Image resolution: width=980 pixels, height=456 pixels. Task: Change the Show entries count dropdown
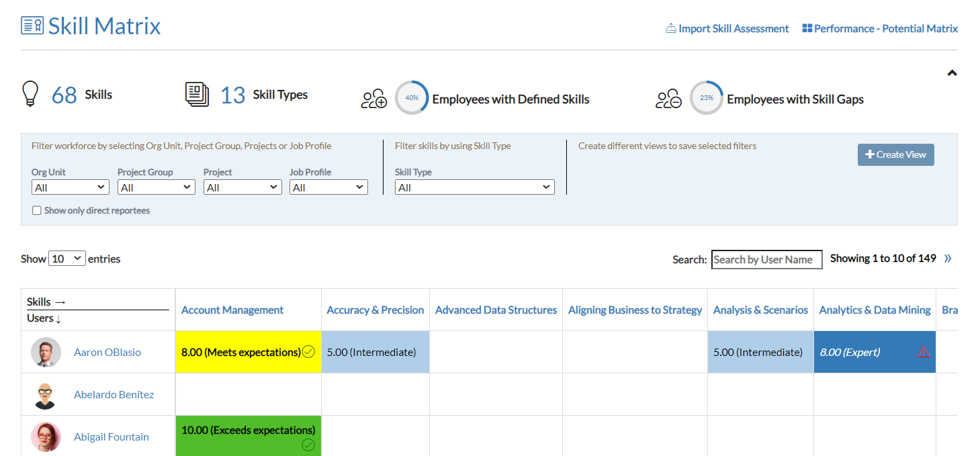point(67,259)
